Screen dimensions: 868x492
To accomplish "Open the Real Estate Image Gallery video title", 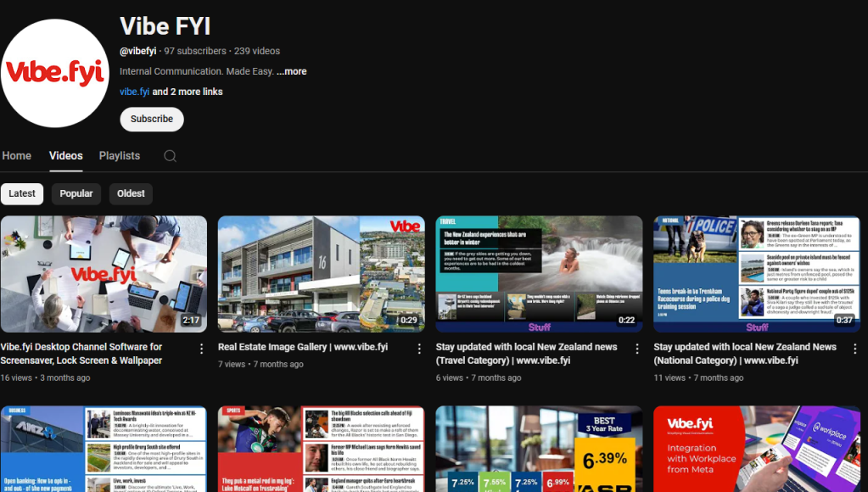I will click(303, 347).
